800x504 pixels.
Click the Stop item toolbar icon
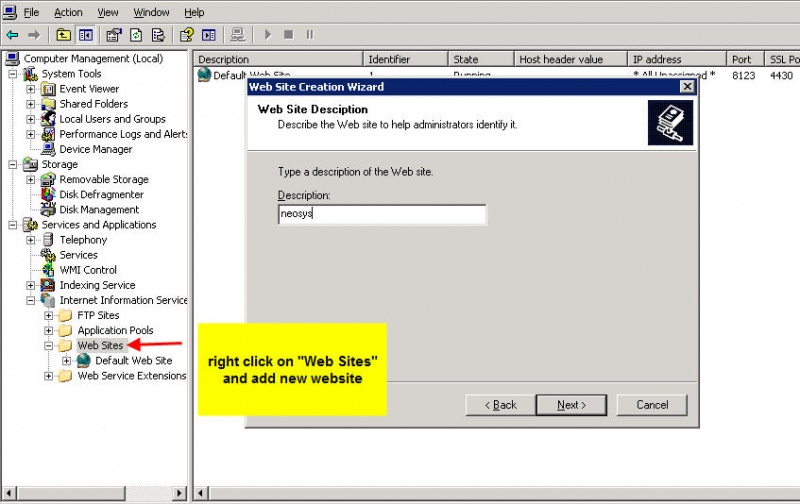point(288,35)
